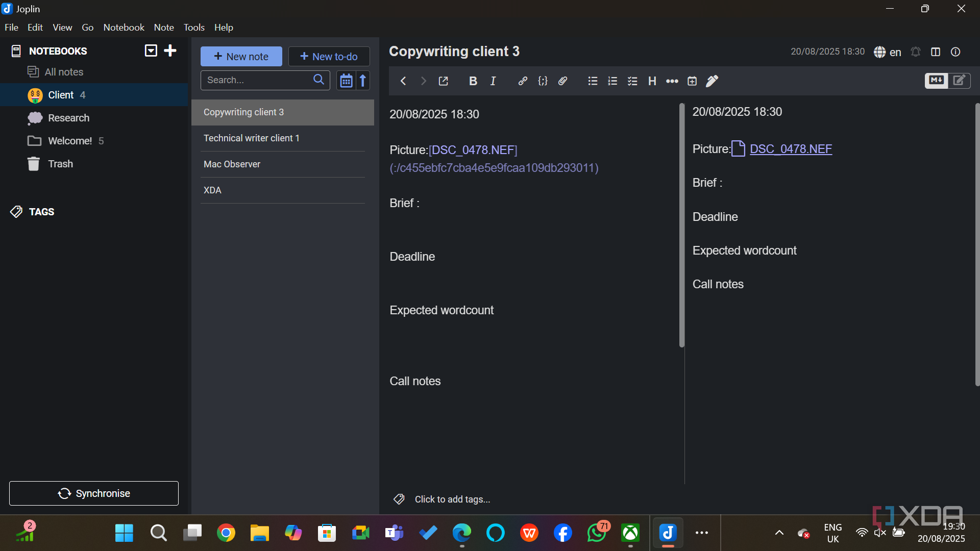Insert numbered list
The height and width of the screenshot is (551, 980).
pyautogui.click(x=612, y=81)
